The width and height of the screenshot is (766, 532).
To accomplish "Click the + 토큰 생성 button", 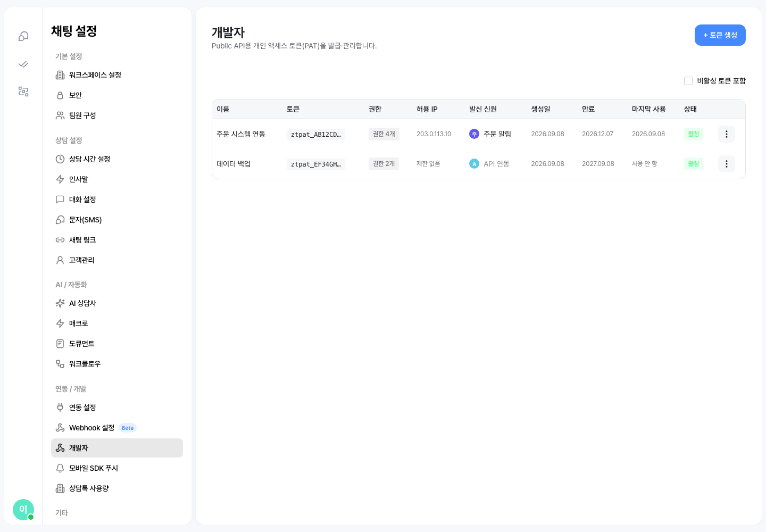I will [x=720, y=35].
